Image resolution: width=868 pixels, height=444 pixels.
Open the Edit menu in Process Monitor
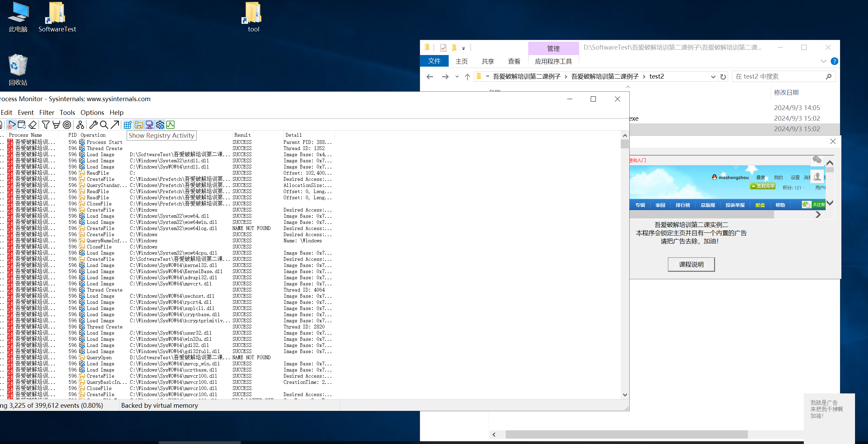coord(6,112)
